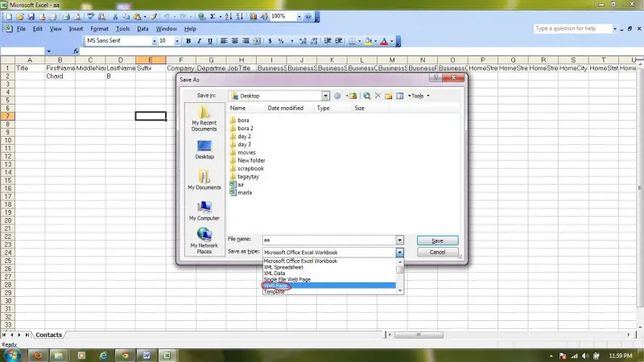Click Search the Web icon in Save As
The height and width of the screenshot is (362, 644).
pos(367,96)
